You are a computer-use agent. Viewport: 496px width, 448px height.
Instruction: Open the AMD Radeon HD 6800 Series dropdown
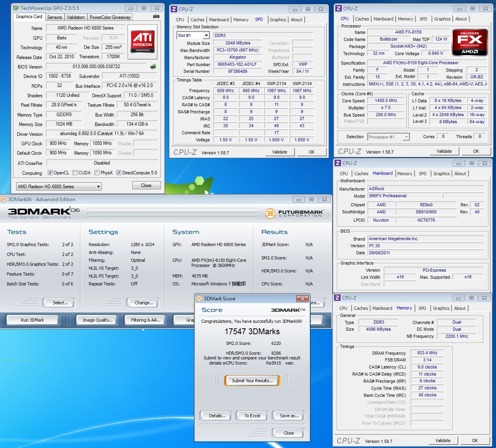tap(59, 186)
